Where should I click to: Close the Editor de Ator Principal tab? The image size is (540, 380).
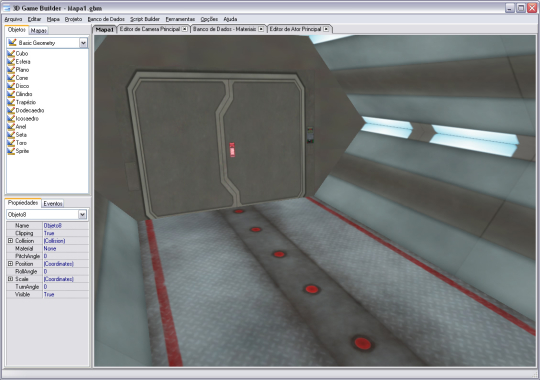coord(326,29)
